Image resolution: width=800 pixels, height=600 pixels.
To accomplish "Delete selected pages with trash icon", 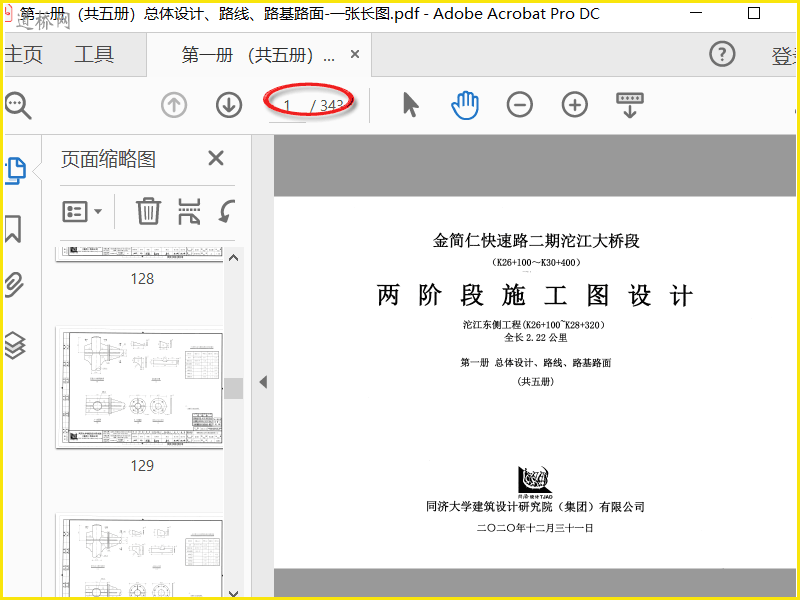I will click(148, 211).
